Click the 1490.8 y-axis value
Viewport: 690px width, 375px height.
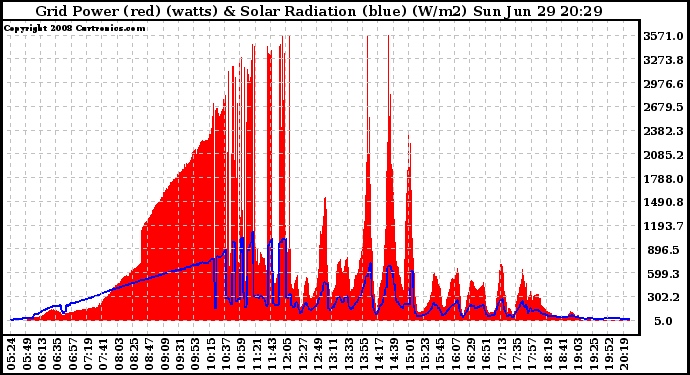coord(663,202)
